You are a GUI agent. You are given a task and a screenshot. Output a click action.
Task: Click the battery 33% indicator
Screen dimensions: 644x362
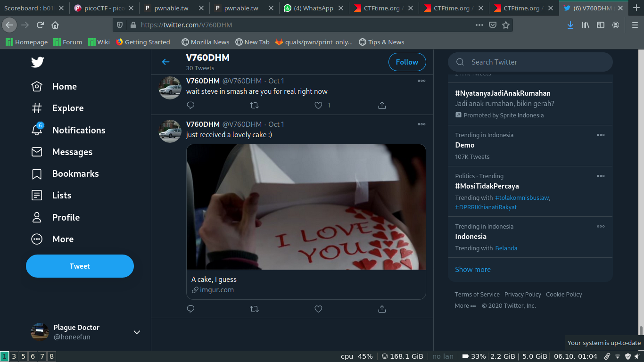474,356
